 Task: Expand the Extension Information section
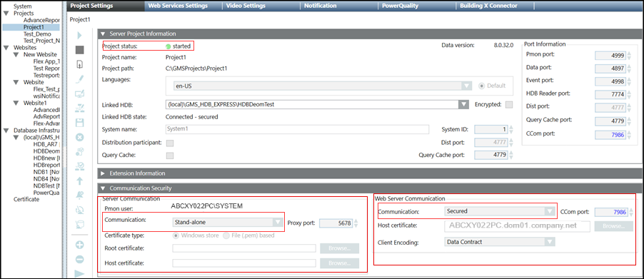coord(103,173)
